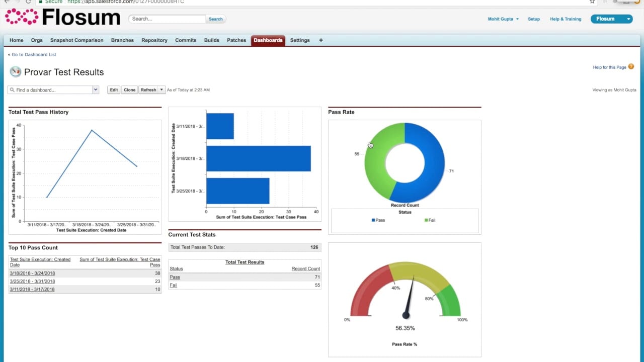Image resolution: width=644 pixels, height=362 pixels.
Task: Click the blue Pass legend swatch
Action: 373,220
